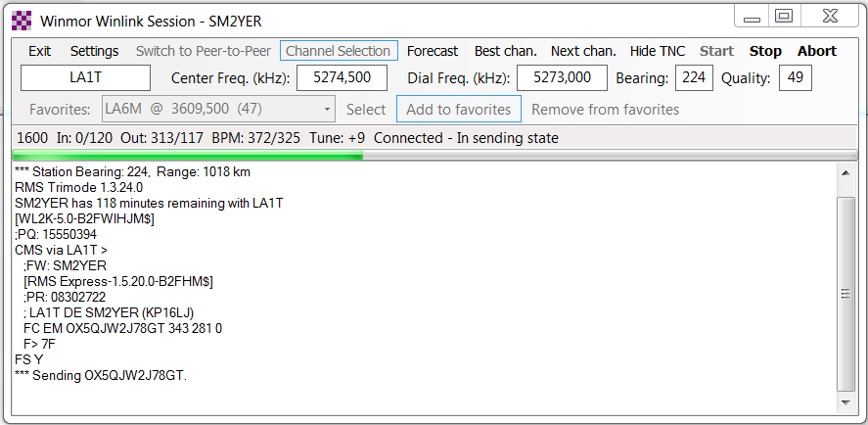Viewport: 868px width, 425px height.
Task: Click log line [RMS Express-1.5.20.0-B2FHM$]
Action: pyautogui.click(x=118, y=281)
